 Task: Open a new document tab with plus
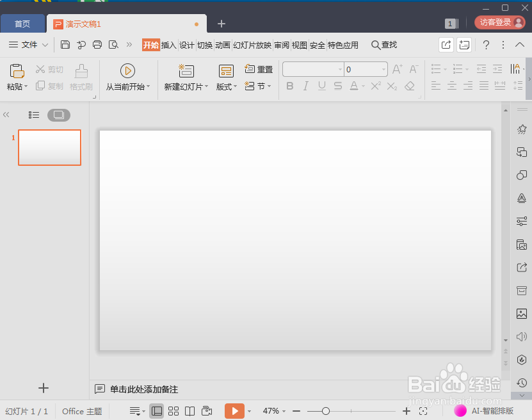click(x=222, y=24)
